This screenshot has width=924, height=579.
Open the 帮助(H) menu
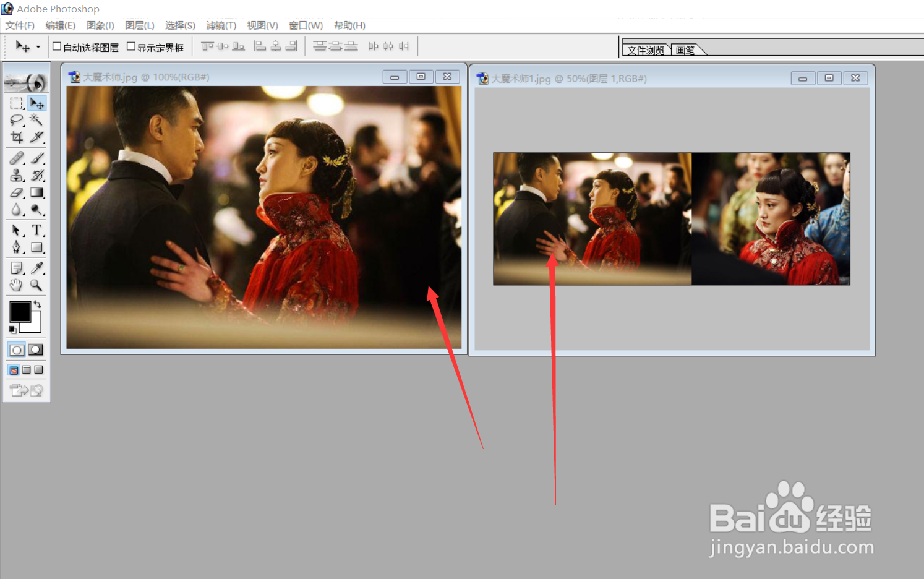coord(349,25)
